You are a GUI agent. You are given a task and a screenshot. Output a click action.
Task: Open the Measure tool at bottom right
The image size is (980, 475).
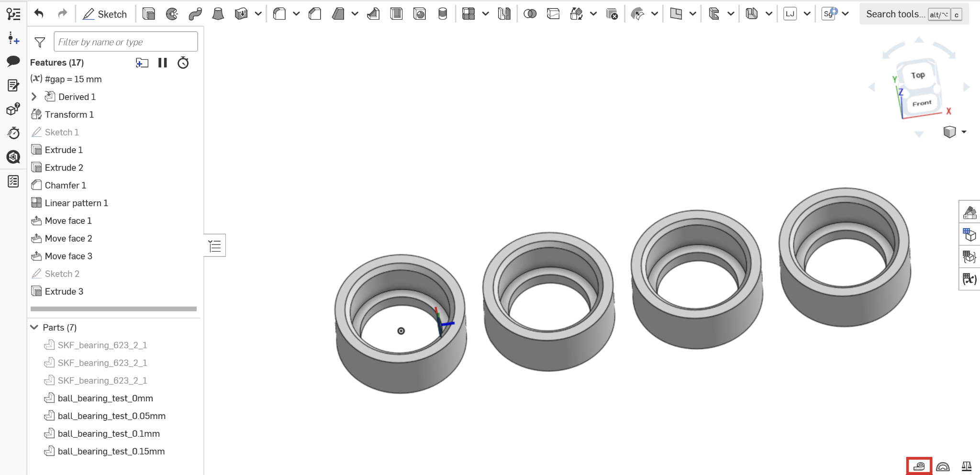[x=919, y=466]
